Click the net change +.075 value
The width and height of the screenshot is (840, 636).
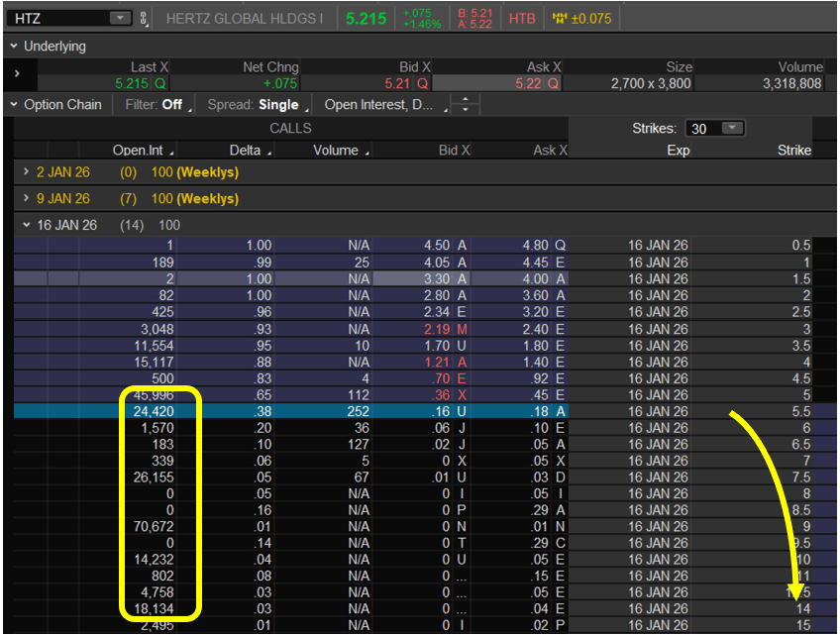point(279,83)
